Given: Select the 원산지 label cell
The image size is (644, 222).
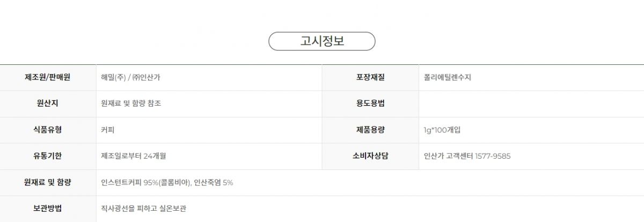Looking at the screenshot, I should 48,103.
